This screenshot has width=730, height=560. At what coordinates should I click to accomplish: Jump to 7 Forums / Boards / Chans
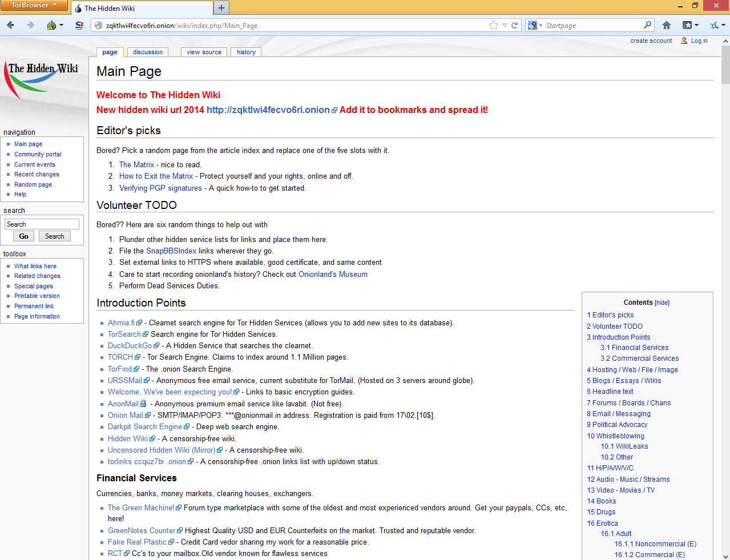(628, 402)
